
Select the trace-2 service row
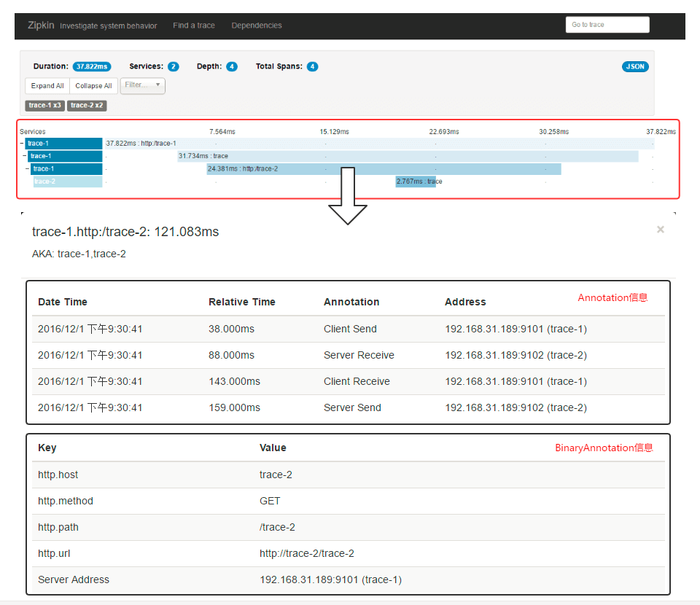tap(68, 181)
